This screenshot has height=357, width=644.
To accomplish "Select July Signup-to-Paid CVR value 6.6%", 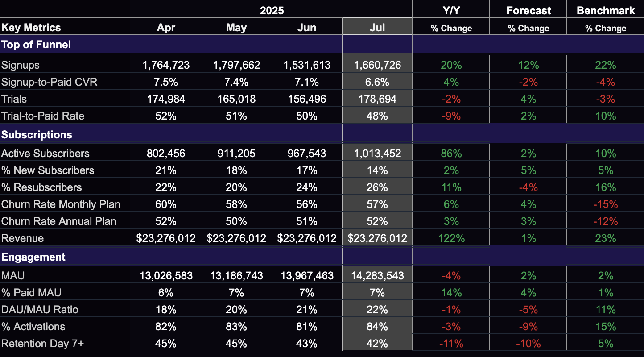I will 377,82.
